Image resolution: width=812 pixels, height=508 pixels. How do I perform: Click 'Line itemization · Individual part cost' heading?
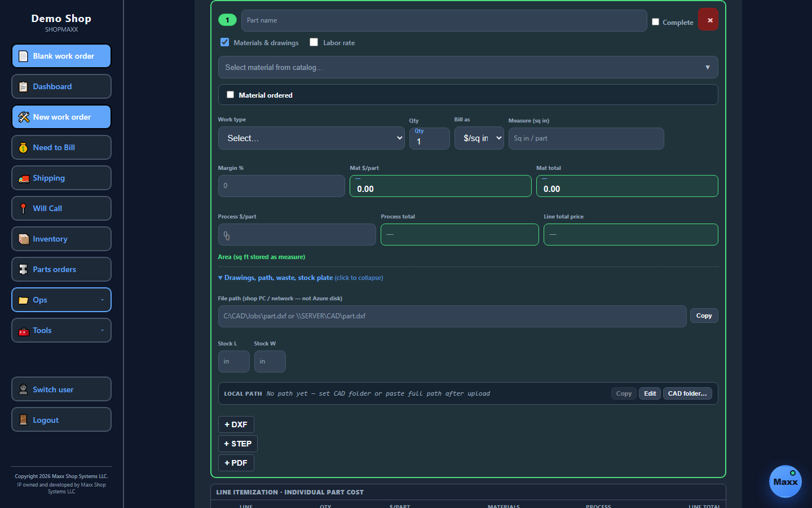pyautogui.click(x=290, y=492)
